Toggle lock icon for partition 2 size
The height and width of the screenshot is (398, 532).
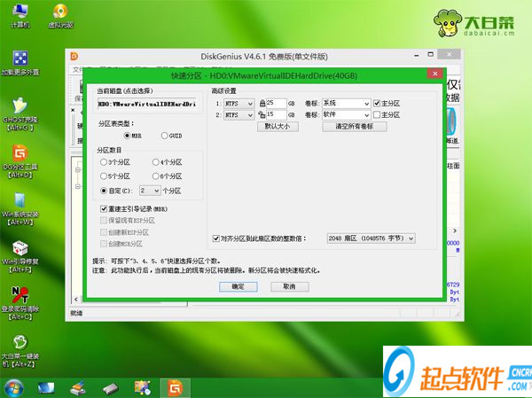click(262, 114)
